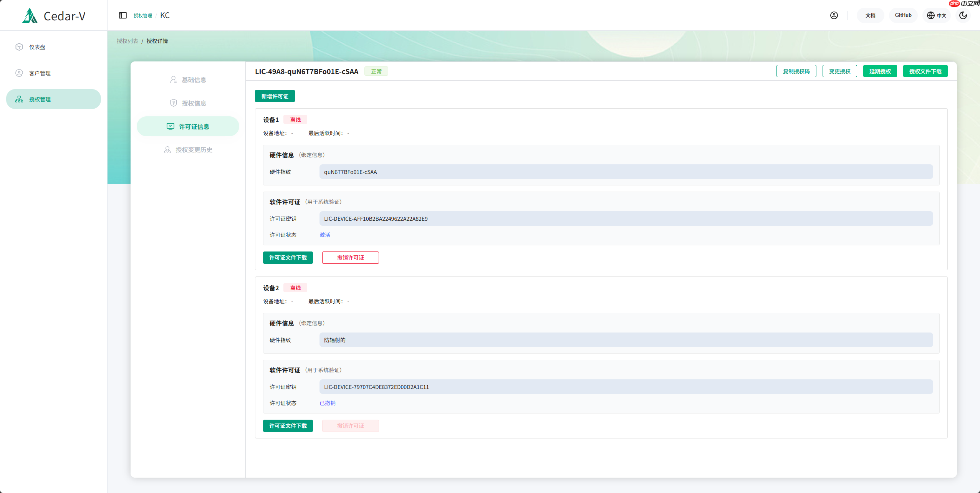This screenshot has height=493, width=980.
Task: Open the 授权变更历史 history panel
Action: point(188,150)
